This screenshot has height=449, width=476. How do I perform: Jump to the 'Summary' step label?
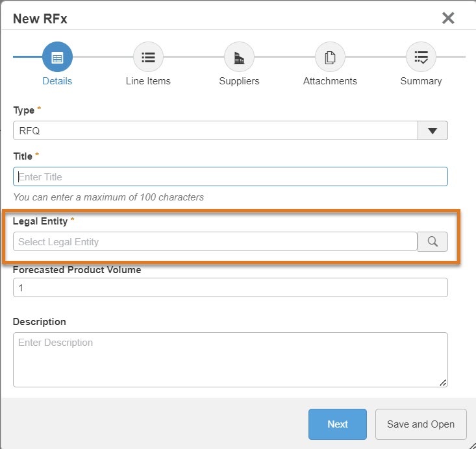point(421,81)
